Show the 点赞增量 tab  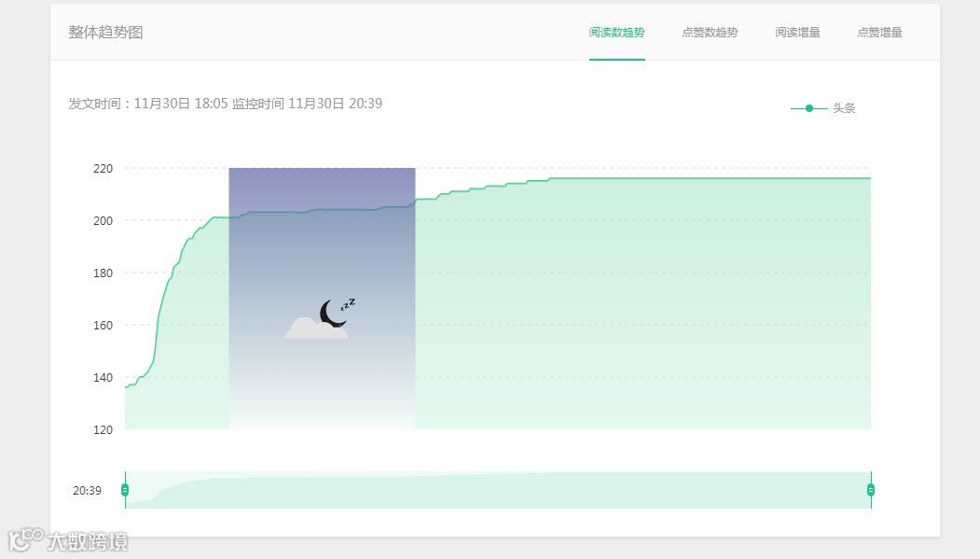coord(879,33)
